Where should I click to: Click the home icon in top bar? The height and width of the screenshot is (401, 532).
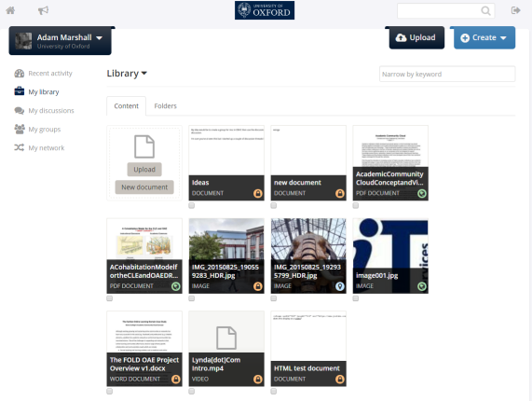point(10,10)
